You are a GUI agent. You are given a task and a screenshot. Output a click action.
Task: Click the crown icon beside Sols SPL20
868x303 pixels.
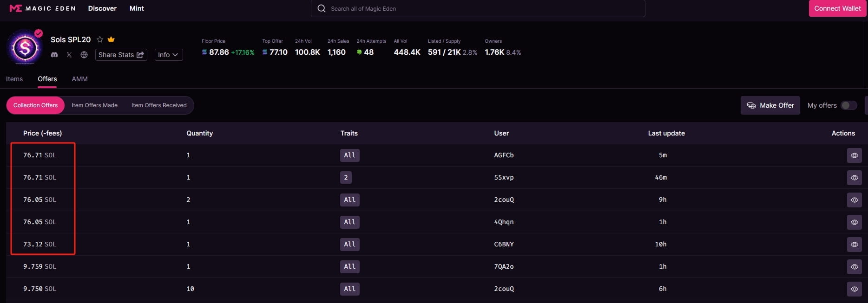click(111, 39)
